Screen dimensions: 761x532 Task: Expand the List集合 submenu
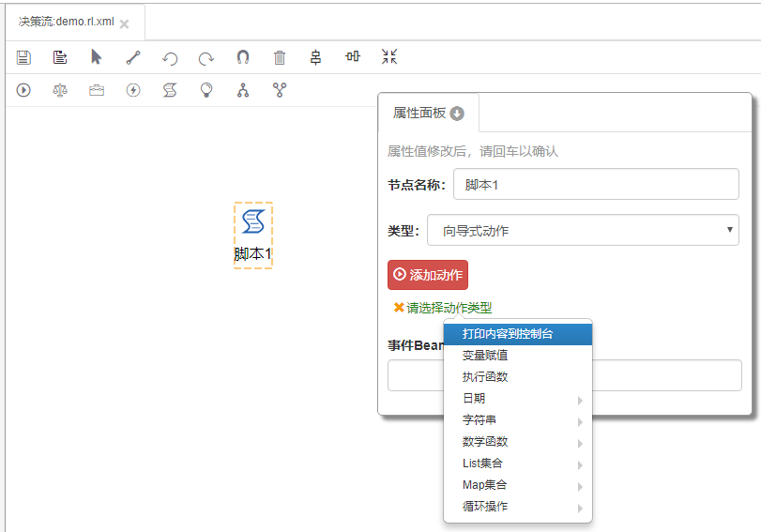(x=518, y=464)
